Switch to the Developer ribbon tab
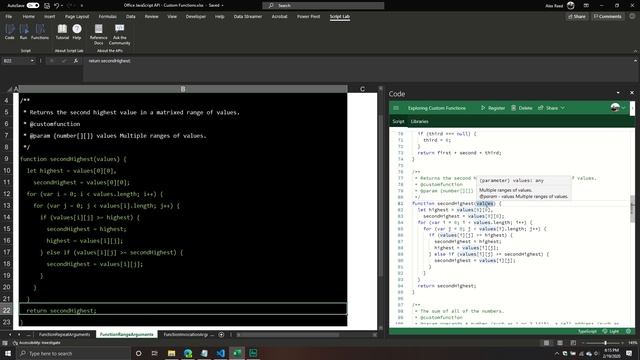This screenshot has width=640, height=360. [x=196, y=17]
